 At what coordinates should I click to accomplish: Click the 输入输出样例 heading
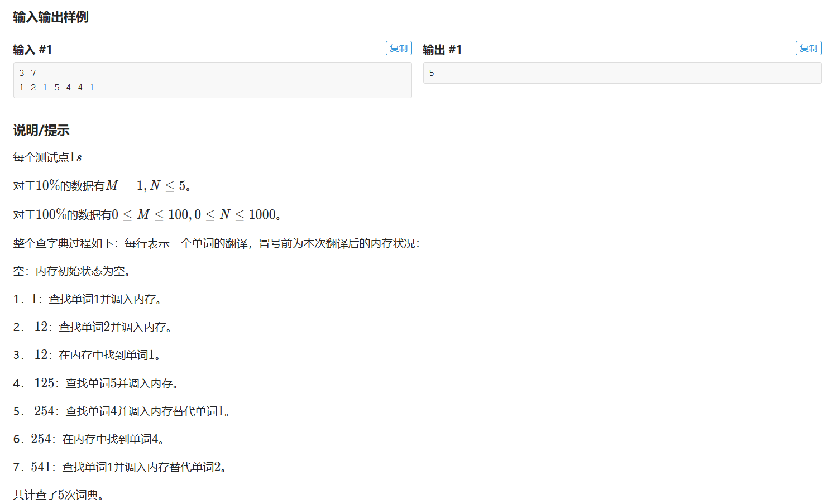pyautogui.click(x=51, y=17)
